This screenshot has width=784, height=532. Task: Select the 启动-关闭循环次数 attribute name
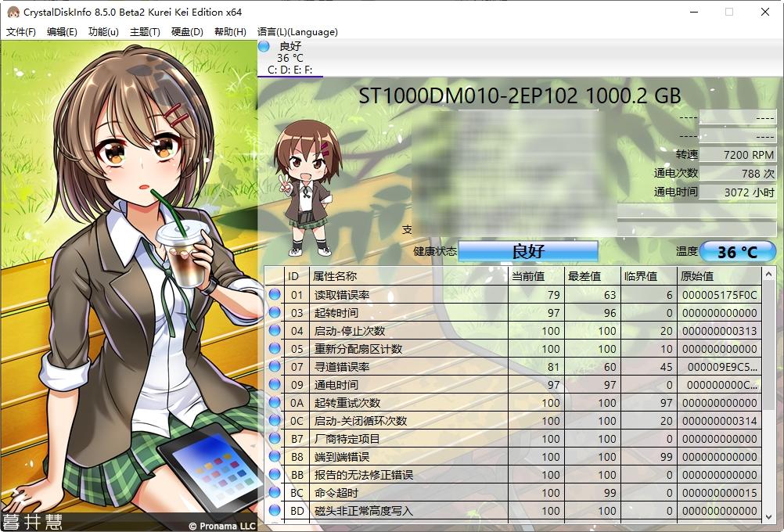pyautogui.click(x=361, y=421)
